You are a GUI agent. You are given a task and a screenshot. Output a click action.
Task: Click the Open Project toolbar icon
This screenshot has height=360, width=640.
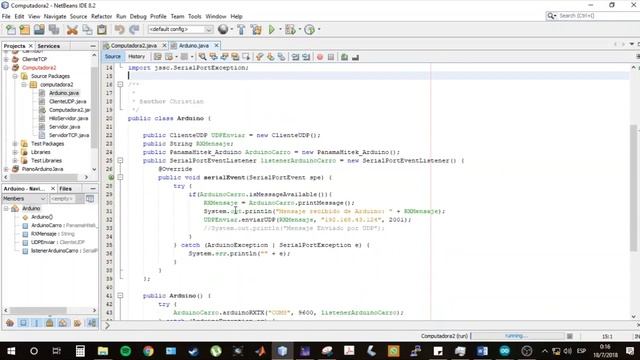pyautogui.click(x=39, y=29)
